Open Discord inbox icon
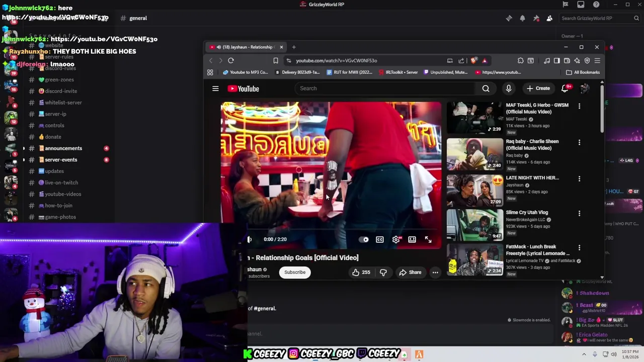644x362 pixels. pyautogui.click(x=581, y=5)
